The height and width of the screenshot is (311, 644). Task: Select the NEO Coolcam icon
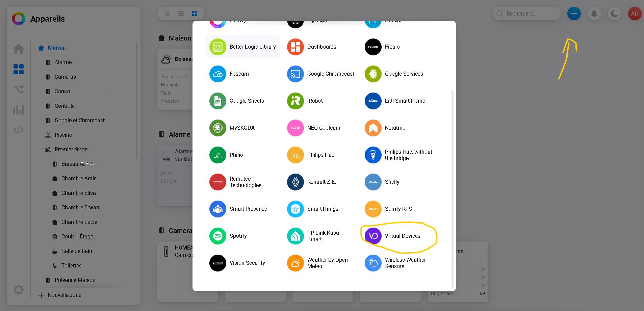[295, 128]
